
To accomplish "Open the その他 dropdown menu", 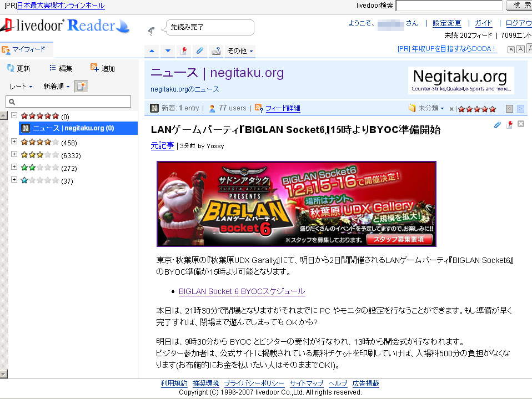I will point(240,51).
